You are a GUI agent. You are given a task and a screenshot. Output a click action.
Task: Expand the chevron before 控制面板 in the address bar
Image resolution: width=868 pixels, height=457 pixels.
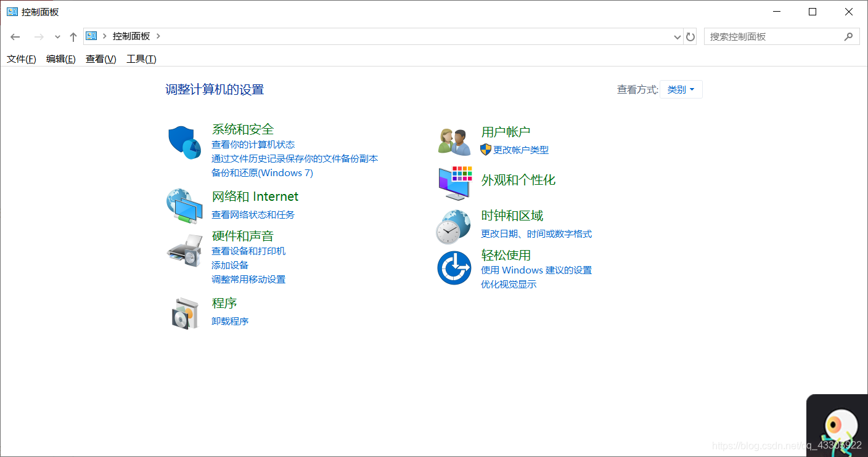(x=105, y=36)
